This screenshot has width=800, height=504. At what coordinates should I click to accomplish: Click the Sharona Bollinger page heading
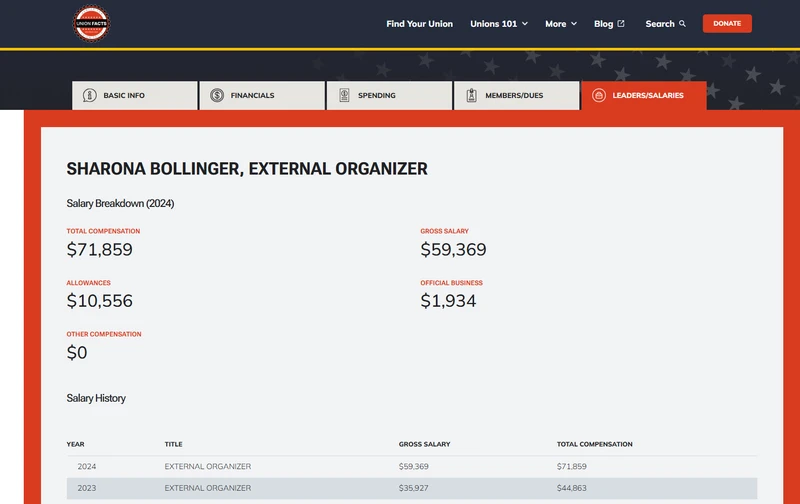[247, 169]
